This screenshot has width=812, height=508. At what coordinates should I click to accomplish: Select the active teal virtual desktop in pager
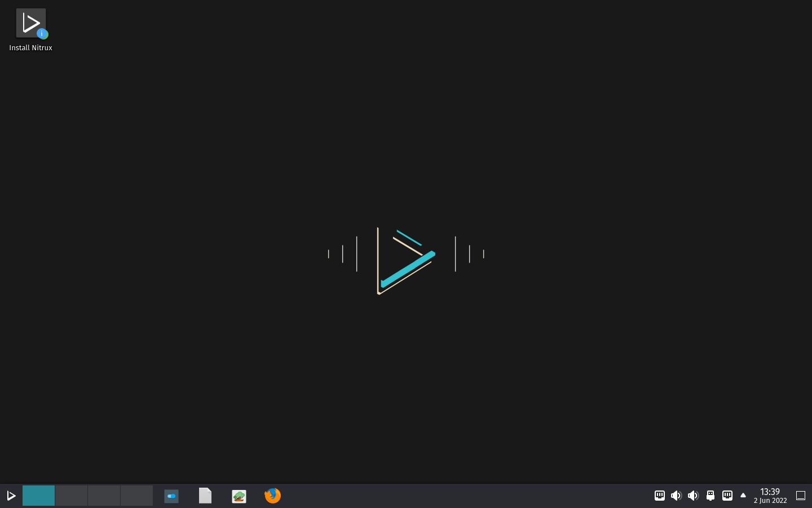pyautogui.click(x=38, y=496)
